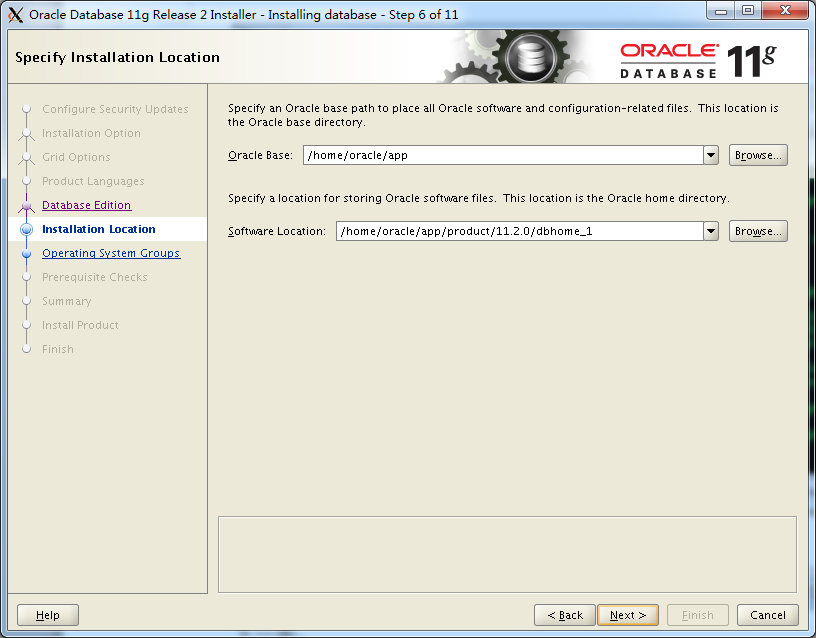Viewport: 816px width, 638px height.
Task: Click the disabled Finish button
Action: click(x=697, y=615)
